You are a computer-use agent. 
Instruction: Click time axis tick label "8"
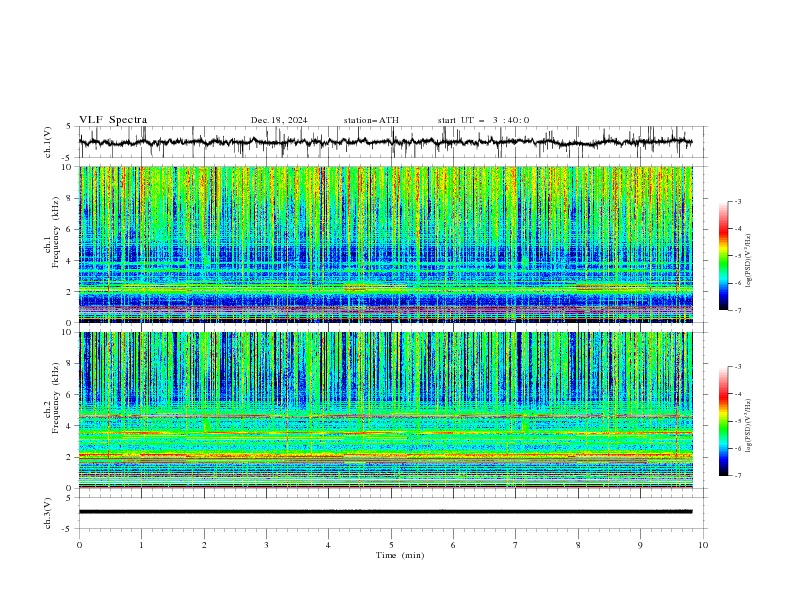[x=578, y=545]
